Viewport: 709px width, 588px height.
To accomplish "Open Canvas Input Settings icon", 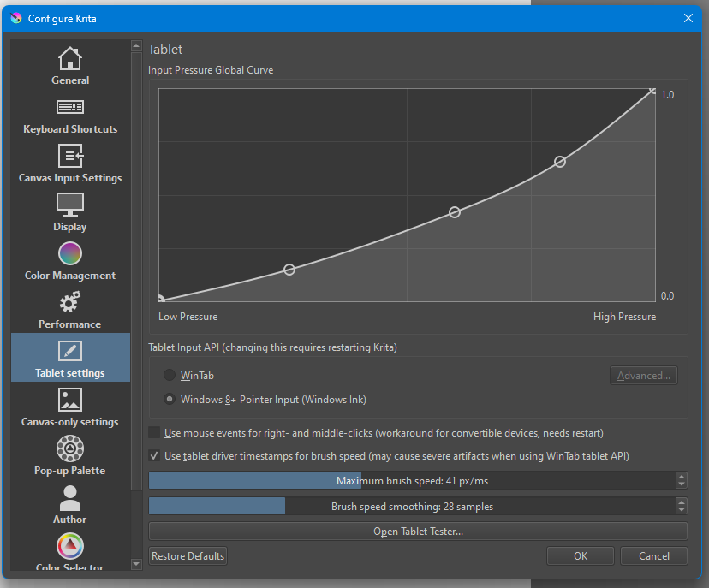I will click(70, 156).
